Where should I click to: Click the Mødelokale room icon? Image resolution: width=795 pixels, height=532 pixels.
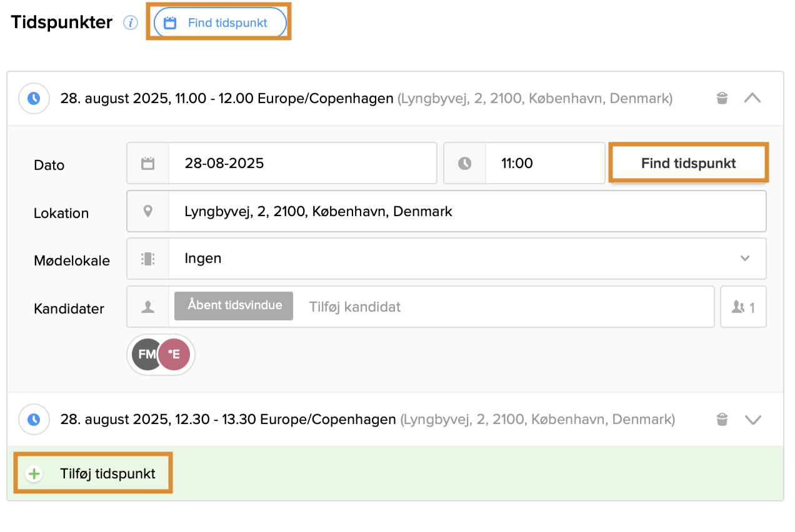coord(148,259)
